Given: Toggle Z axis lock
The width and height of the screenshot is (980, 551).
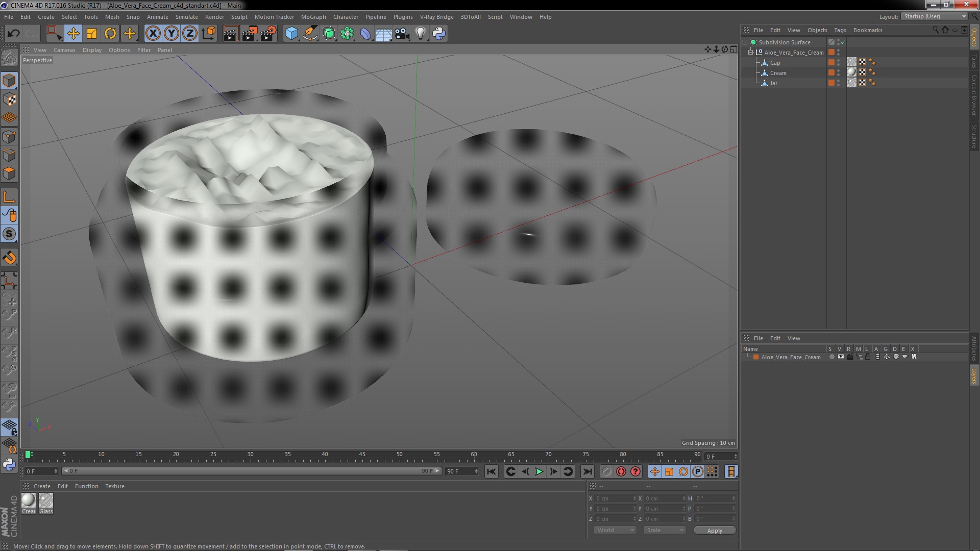Looking at the screenshot, I should (x=190, y=34).
